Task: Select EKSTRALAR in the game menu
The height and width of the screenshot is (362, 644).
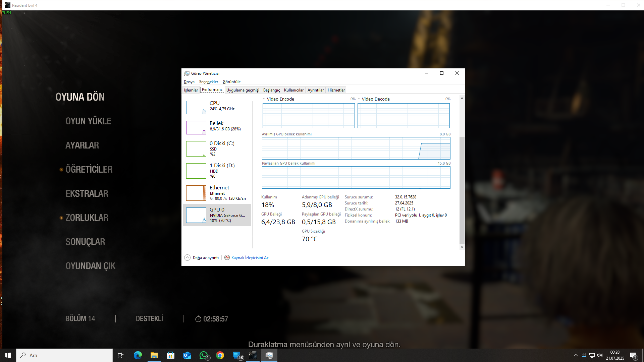Action: pos(87,193)
